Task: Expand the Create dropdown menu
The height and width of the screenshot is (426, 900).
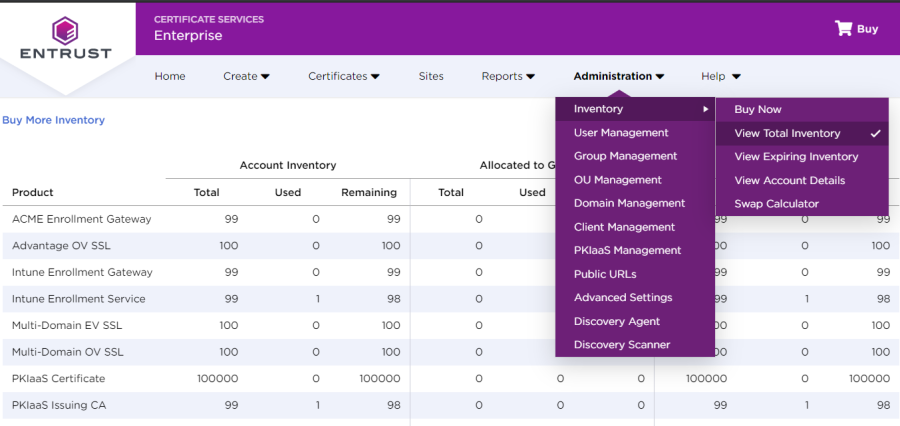Action: coord(246,76)
